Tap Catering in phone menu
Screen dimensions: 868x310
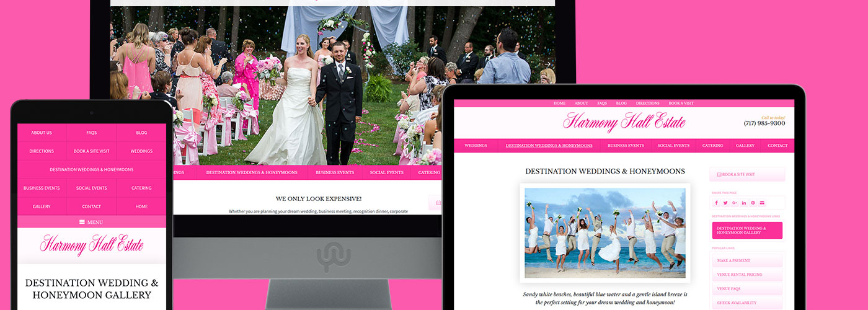141,188
